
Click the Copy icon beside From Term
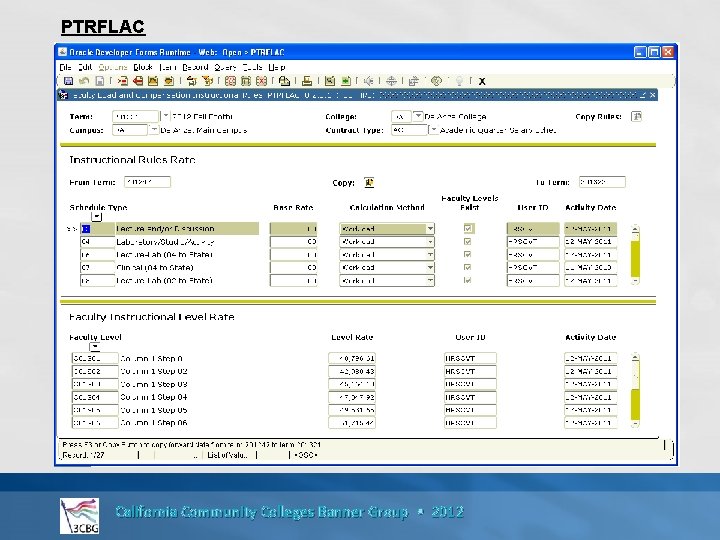pyautogui.click(x=369, y=182)
